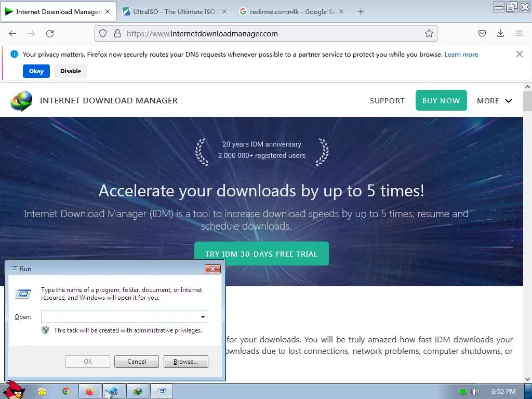Viewport: 532px width, 399px height.
Task: Click OK in the Run dialog
Action: (87, 362)
